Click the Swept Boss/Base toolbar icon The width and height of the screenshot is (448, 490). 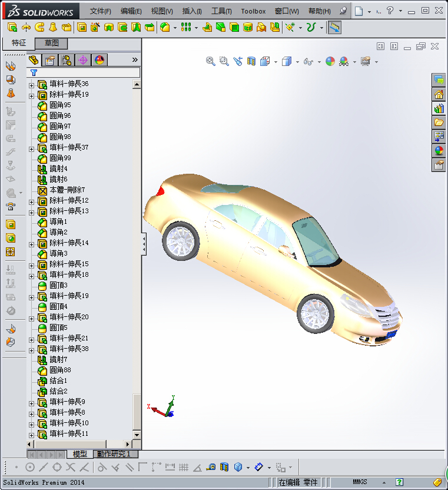39,28
